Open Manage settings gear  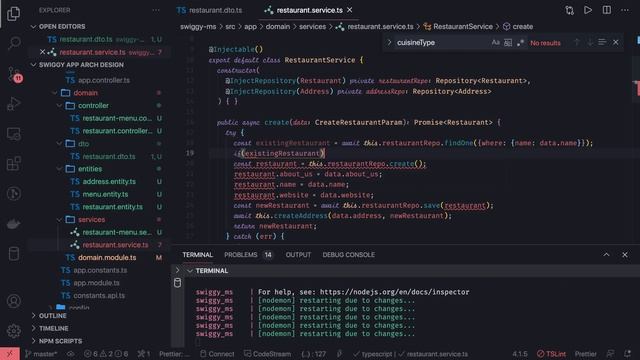click(13, 330)
